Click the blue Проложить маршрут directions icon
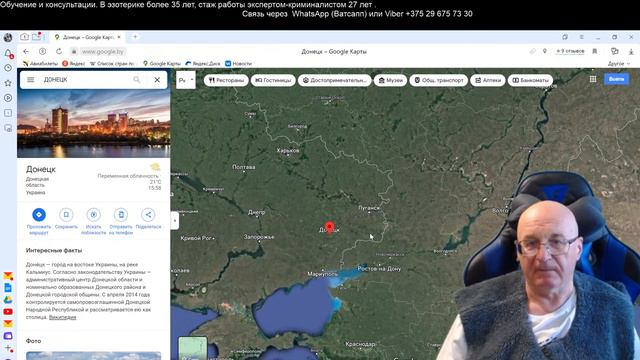 pos(39,215)
